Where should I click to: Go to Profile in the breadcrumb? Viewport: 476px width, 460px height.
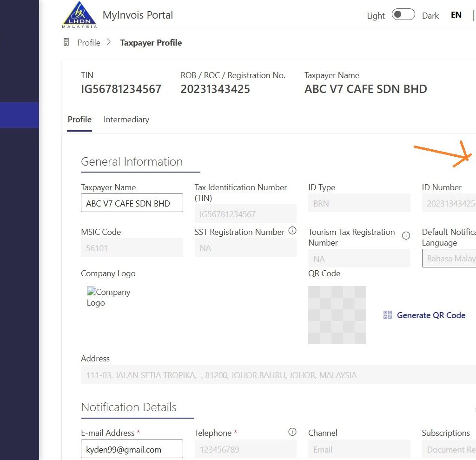point(89,43)
